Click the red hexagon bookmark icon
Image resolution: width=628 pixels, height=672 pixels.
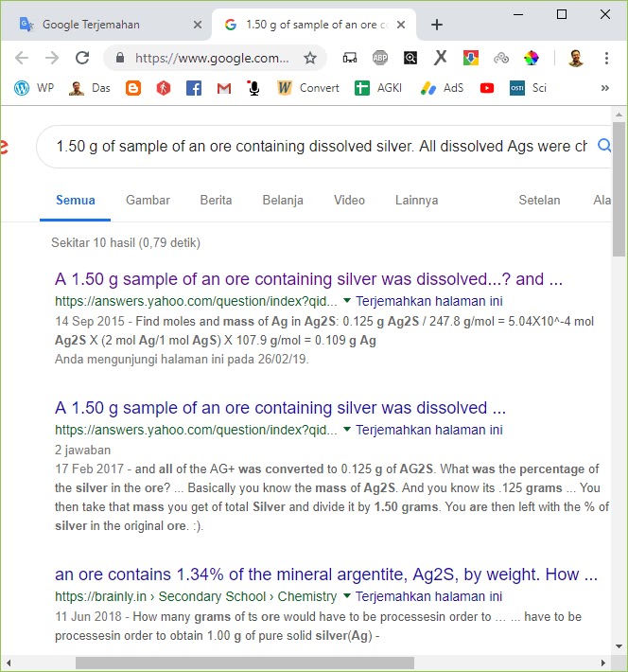[x=164, y=88]
